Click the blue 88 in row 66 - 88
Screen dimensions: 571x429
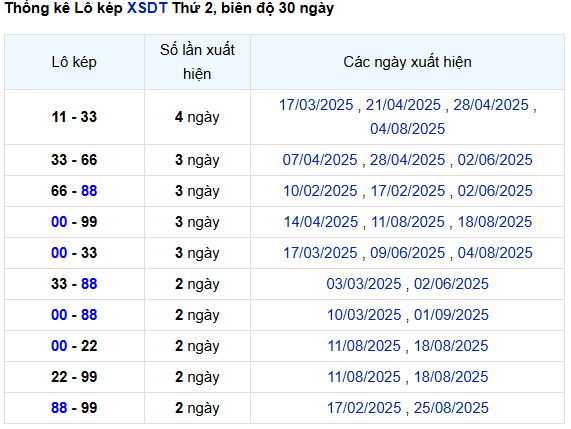pos(89,191)
